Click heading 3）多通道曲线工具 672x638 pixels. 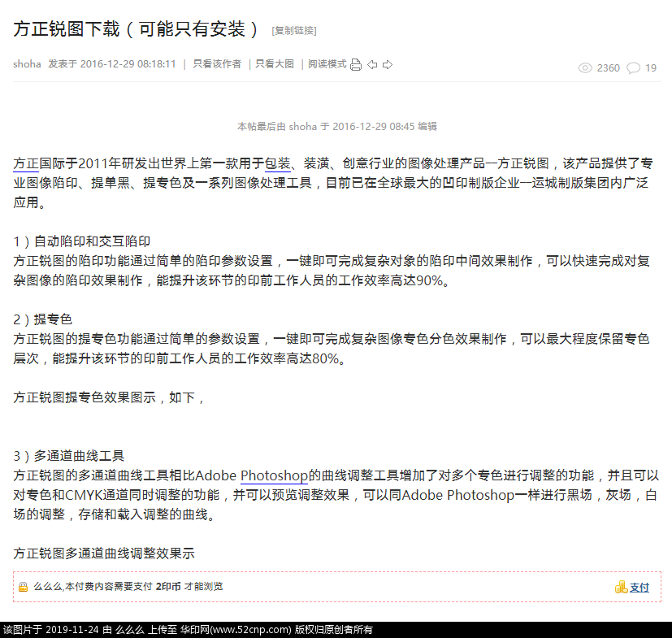pyautogui.click(x=68, y=456)
